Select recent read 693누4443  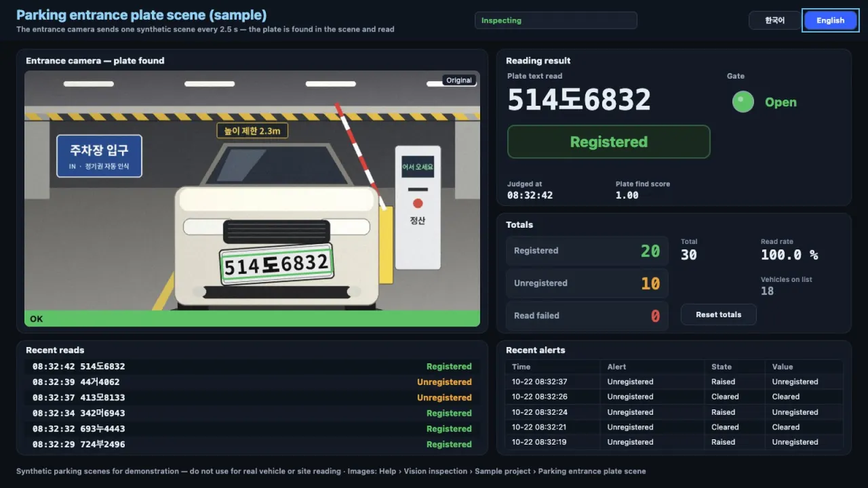click(252, 429)
